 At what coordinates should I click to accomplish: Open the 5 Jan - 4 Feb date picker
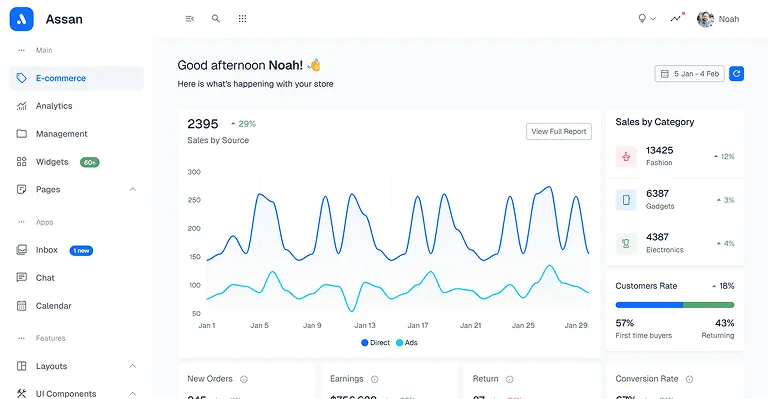(x=690, y=74)
